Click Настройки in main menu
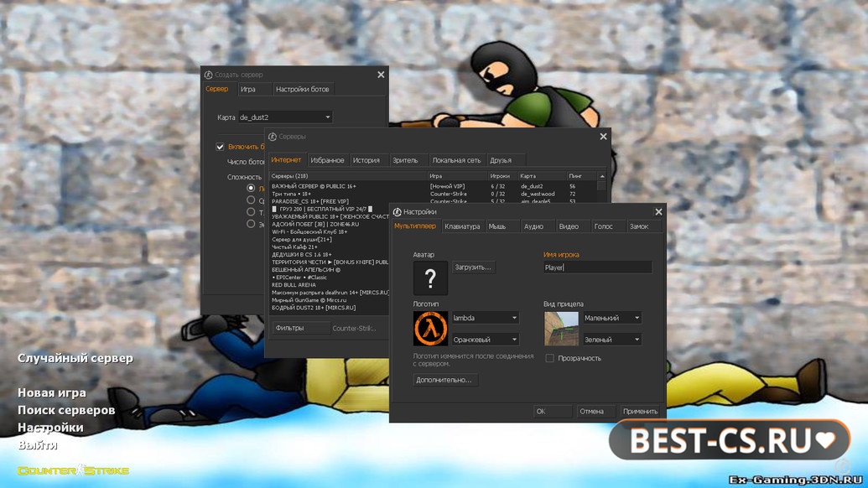The height and width of the screenshot is (488, 868). 50,427
